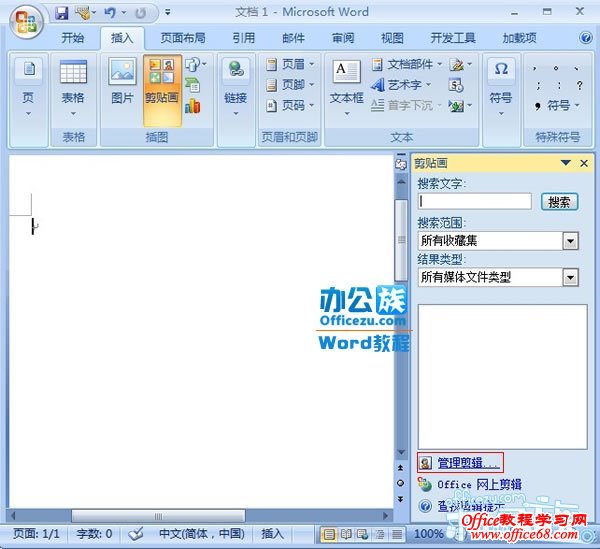Go to next page double-arrow button
The height and width of the screenshot is (549, 600).
(x=401, y=499)
